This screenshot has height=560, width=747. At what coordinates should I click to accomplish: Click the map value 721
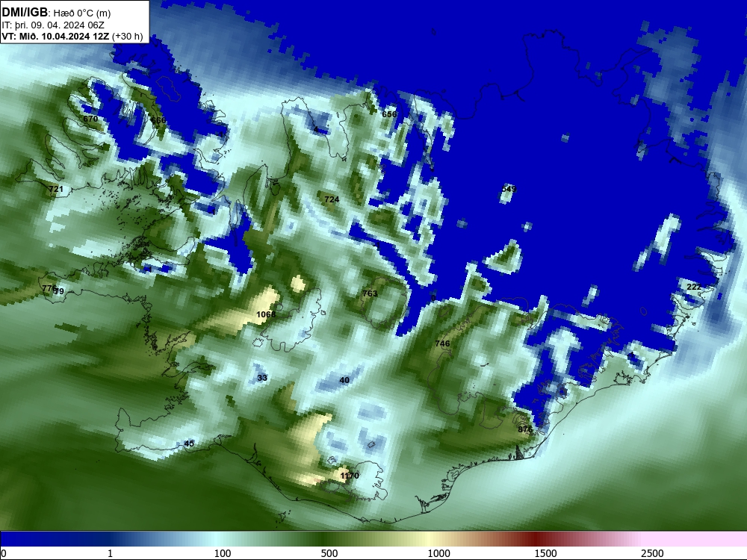56,189
